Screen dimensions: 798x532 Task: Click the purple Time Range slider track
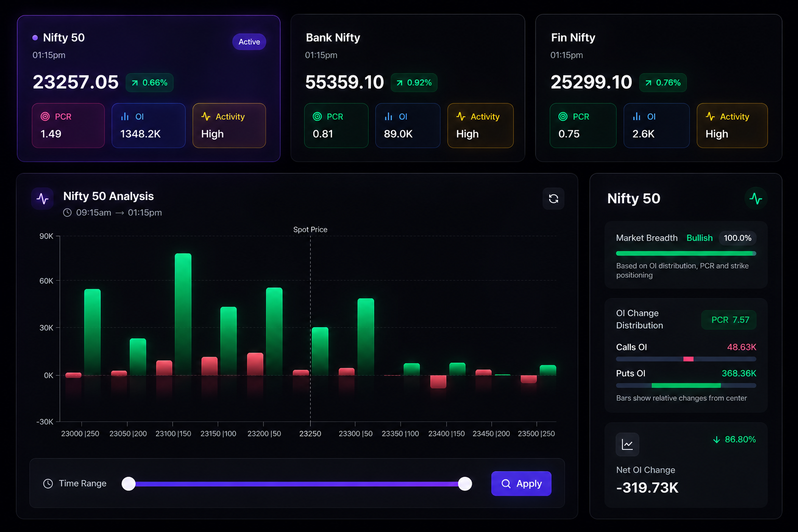point(297,484)
